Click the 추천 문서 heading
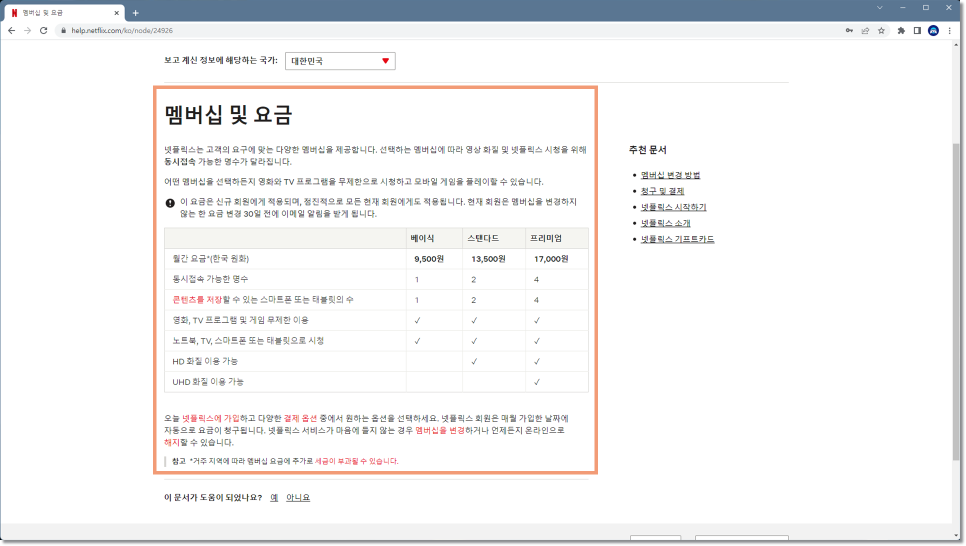The width and height of the screenshot is (966, 546). pos(647,150)
